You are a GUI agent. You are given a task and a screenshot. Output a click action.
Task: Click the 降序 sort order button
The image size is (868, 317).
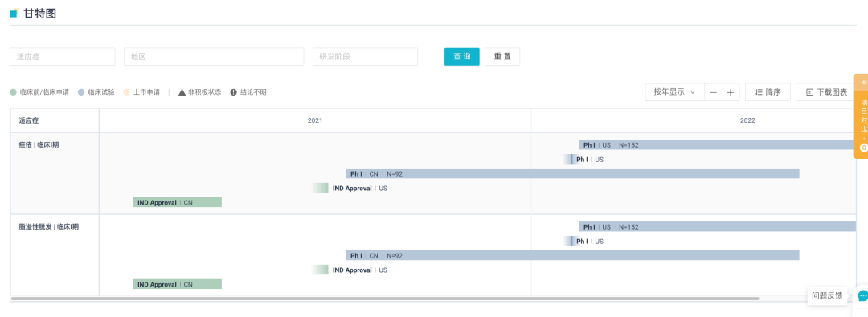point(768,92)
